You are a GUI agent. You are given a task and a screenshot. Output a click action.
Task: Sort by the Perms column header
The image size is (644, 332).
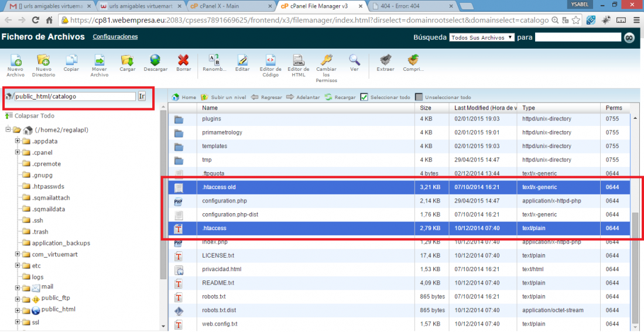[615, 108]
